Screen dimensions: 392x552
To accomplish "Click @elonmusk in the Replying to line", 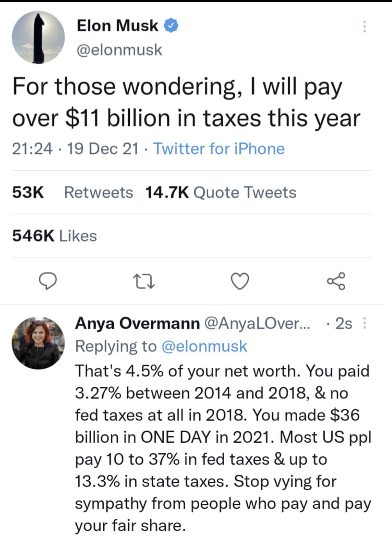I will pyautogui.click(x=204, y=346).
